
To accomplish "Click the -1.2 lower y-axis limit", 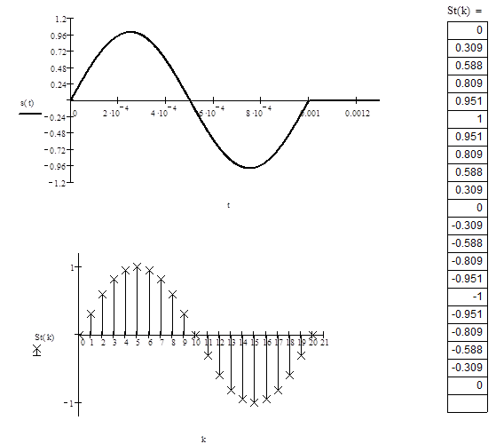I will [57, 183].
